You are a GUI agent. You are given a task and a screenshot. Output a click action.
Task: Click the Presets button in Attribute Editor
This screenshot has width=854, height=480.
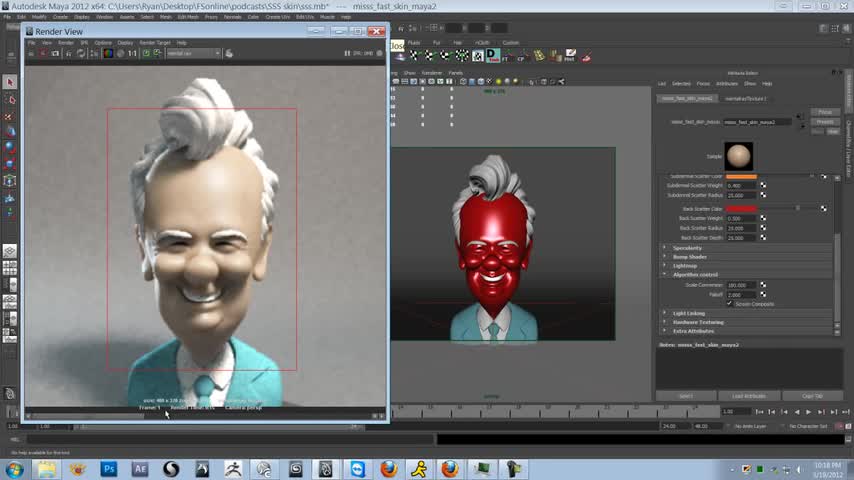coord(825,122)
